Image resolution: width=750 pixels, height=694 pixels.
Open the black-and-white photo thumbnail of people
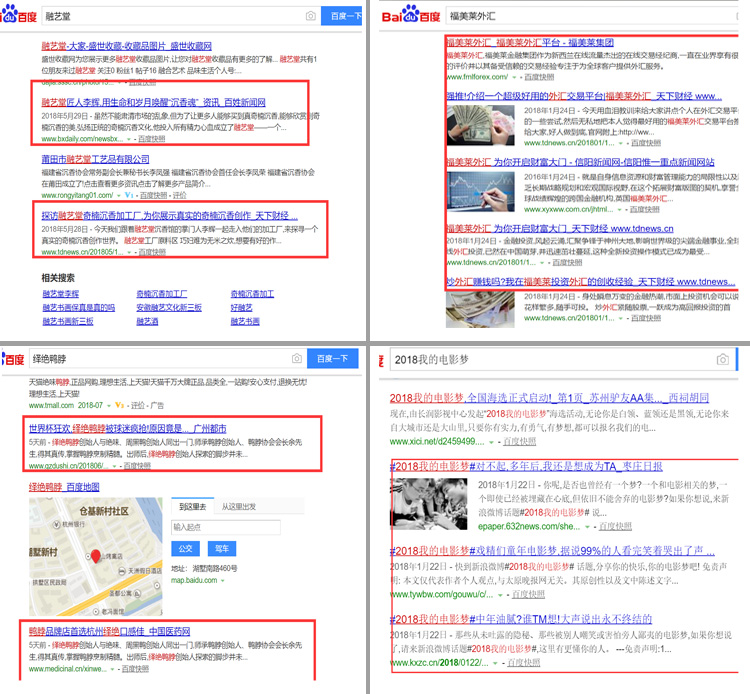pos(429,504)
